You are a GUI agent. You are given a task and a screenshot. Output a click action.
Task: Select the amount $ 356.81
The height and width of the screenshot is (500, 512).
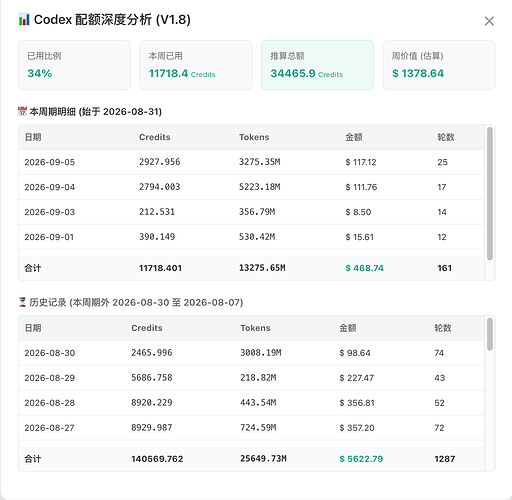(357, 403)
